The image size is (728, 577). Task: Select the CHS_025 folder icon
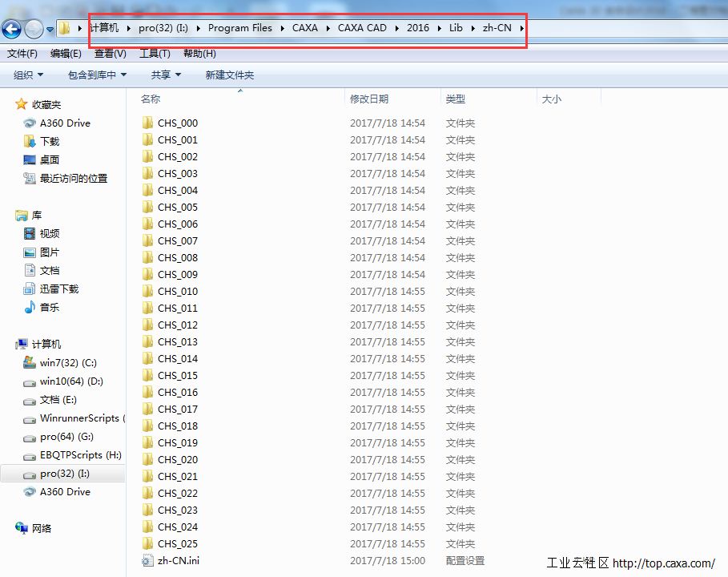coord(147,543)
